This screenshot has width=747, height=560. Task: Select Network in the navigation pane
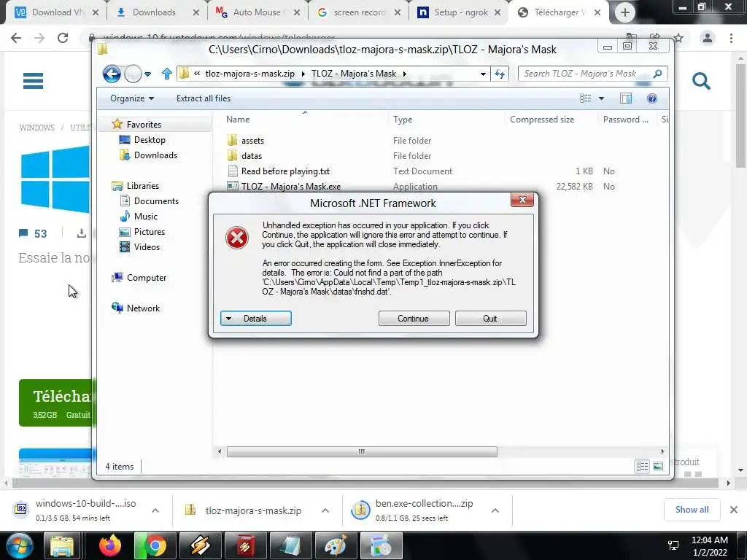(143, 308)
